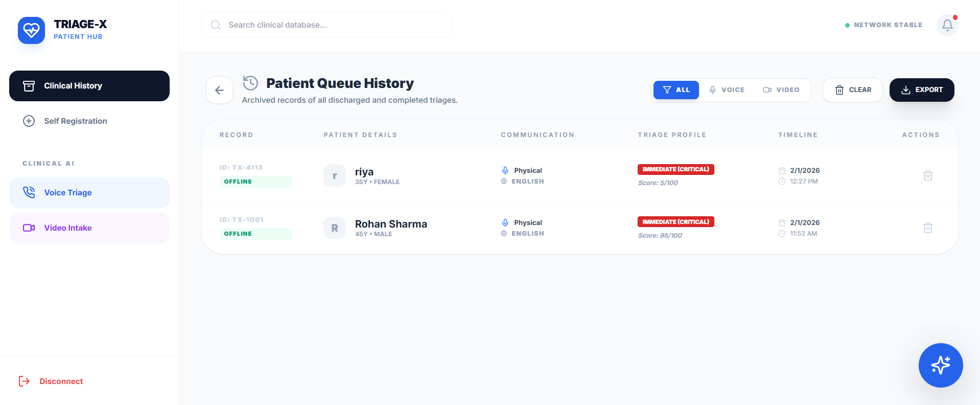Click riya's avatar thumbnail

(x=335, y=176)
